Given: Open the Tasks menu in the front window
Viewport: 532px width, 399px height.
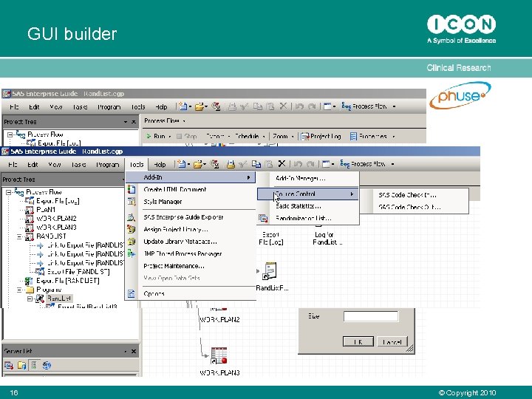Looking at the screenshot, I should pyautogui.click(x=78, y=165).
